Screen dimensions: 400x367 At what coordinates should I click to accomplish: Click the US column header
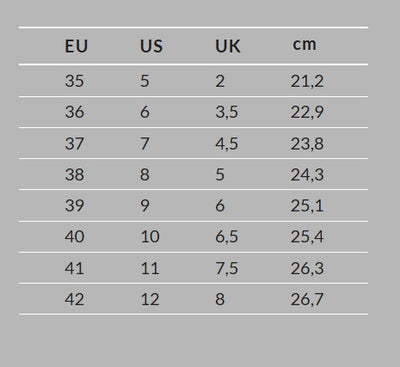tap(151, 46)
